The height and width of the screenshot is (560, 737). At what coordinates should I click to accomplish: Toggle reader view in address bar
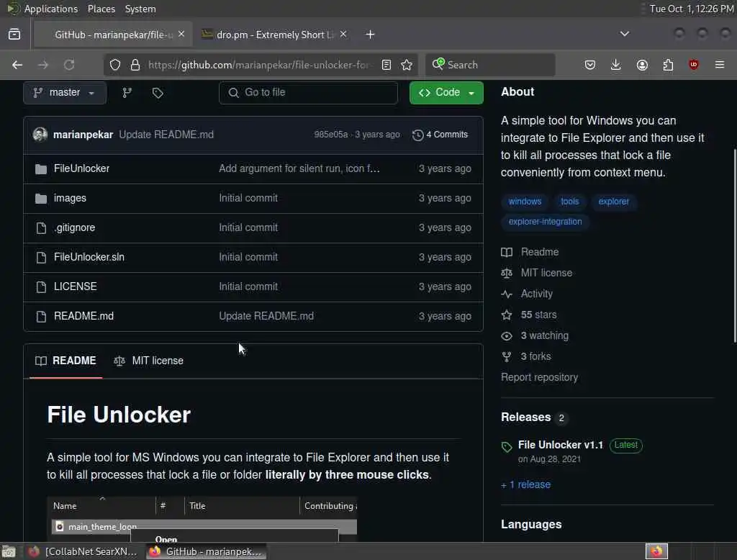[x=386, y=65]
